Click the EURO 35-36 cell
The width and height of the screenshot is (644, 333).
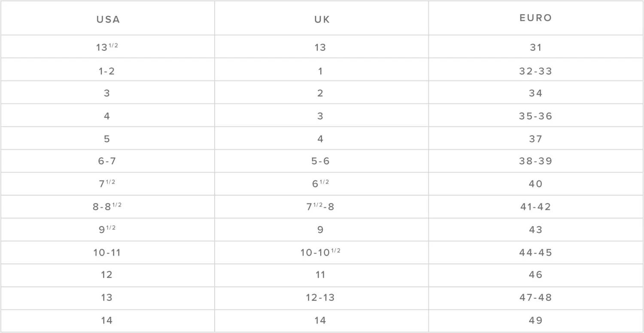(536, 116)
